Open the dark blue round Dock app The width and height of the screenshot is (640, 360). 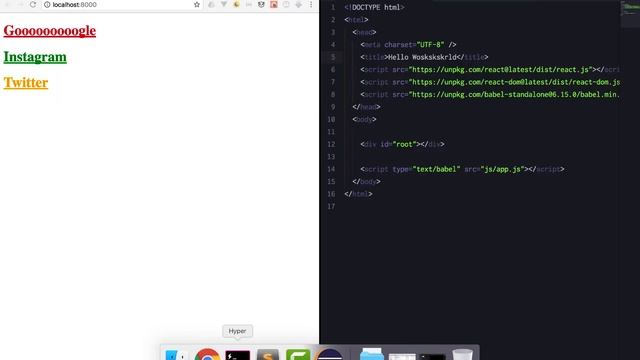tap(329, 354)
